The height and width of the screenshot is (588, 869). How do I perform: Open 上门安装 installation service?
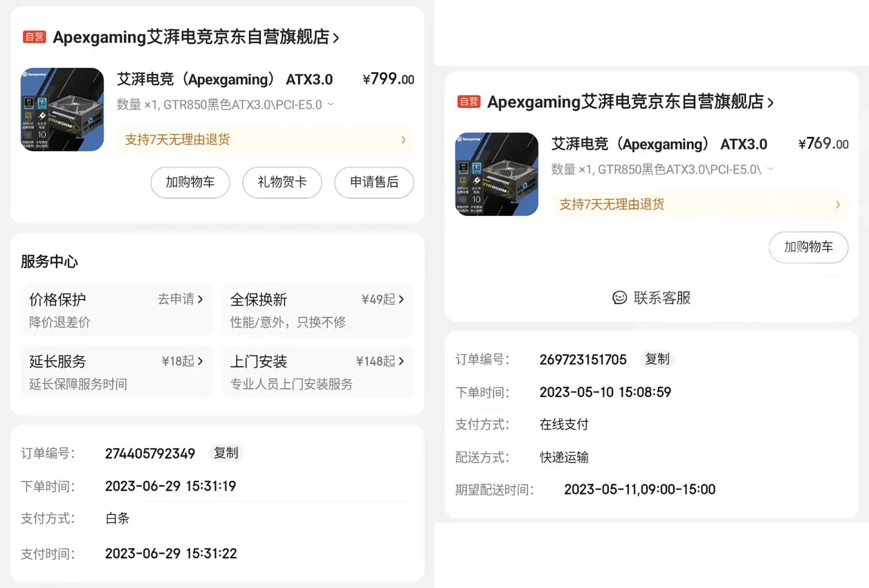[x=318, y=371]
